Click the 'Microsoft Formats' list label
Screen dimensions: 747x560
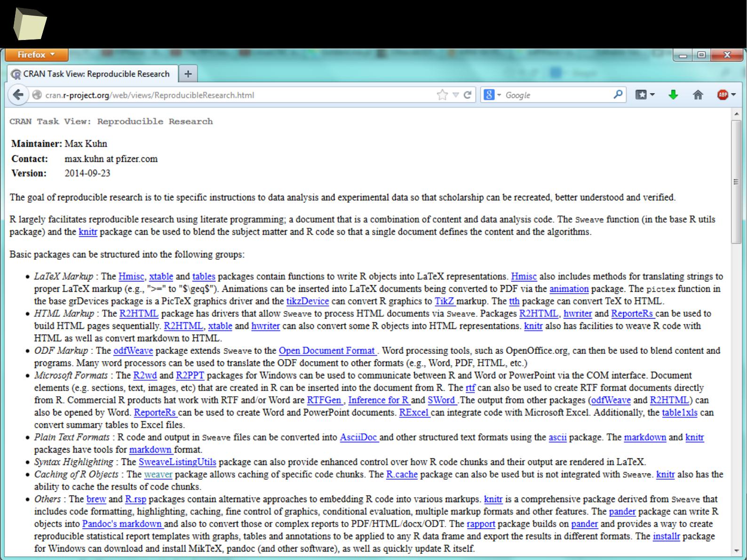point(71,376)
